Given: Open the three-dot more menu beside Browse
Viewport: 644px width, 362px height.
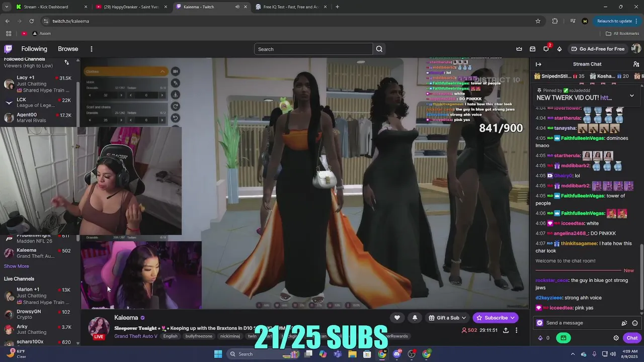Looking at the screenshot, I should 92,49.
